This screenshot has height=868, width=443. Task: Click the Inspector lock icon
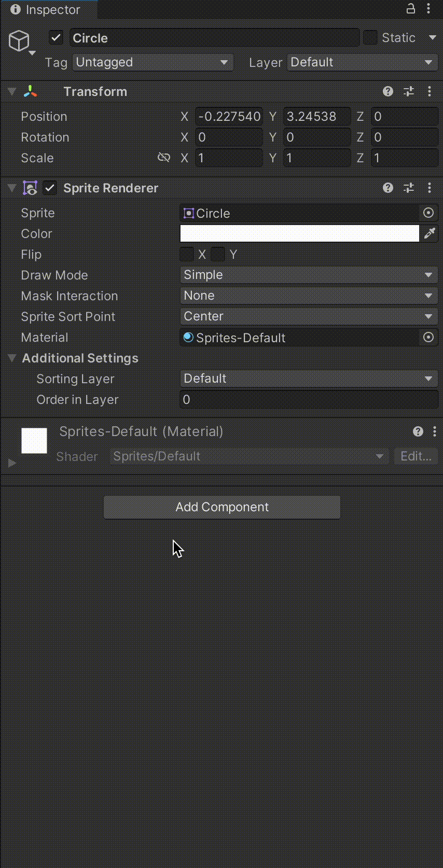pos(410,8)
